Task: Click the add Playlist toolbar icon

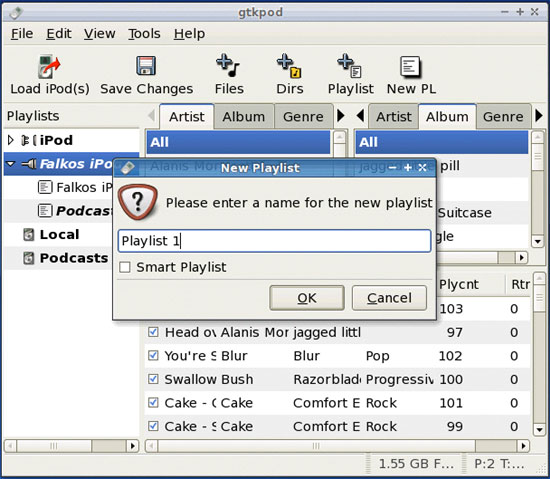Action: click(350, 66)
